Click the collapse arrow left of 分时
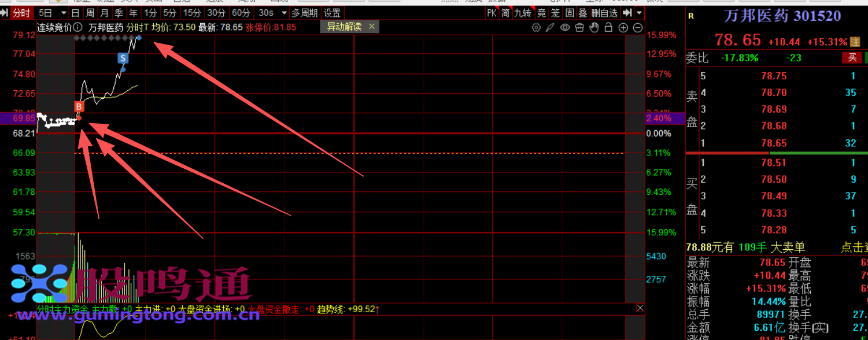Viewport: 868px width, 340px height. (x=5, y=13)
